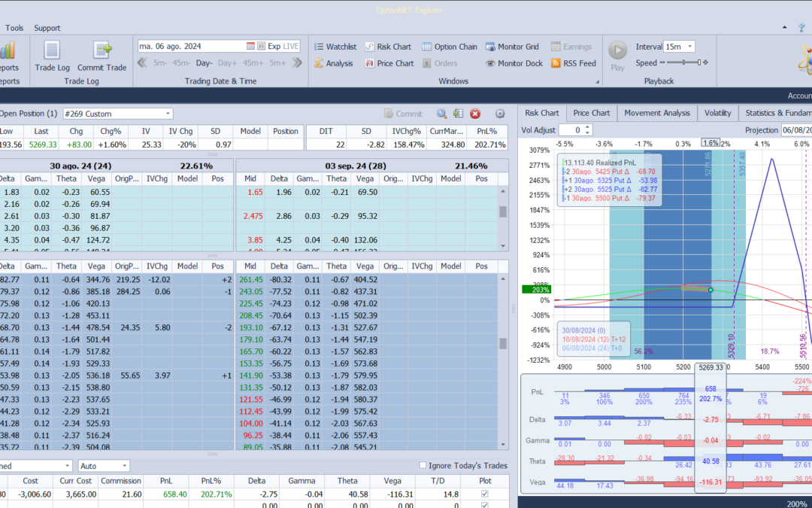Open the Watchlist window

(x=335, y=47)
